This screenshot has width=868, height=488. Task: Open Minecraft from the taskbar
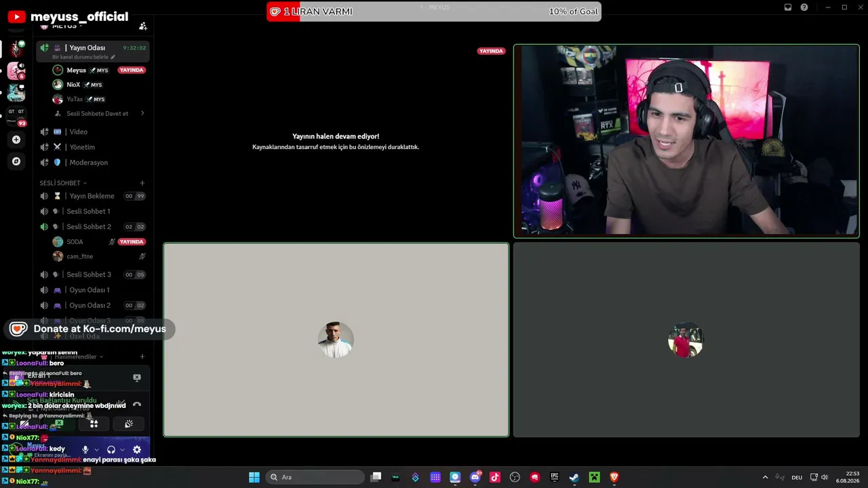594,477
